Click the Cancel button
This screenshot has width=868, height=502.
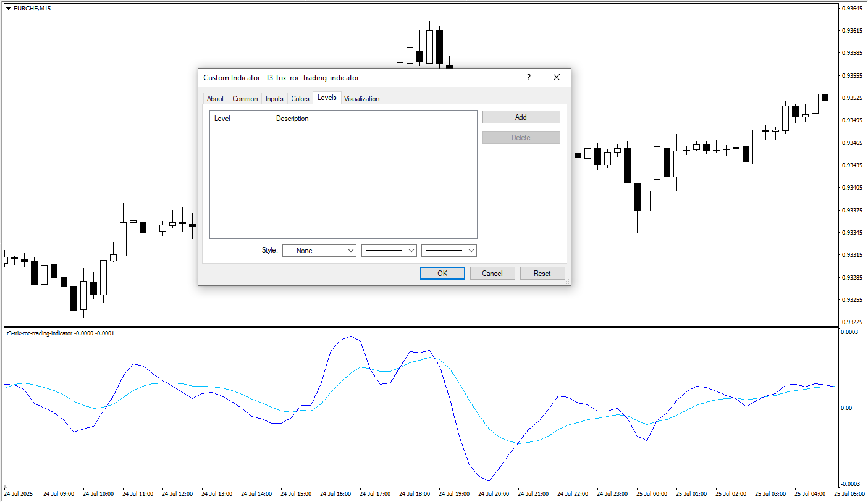coord(492,274)
